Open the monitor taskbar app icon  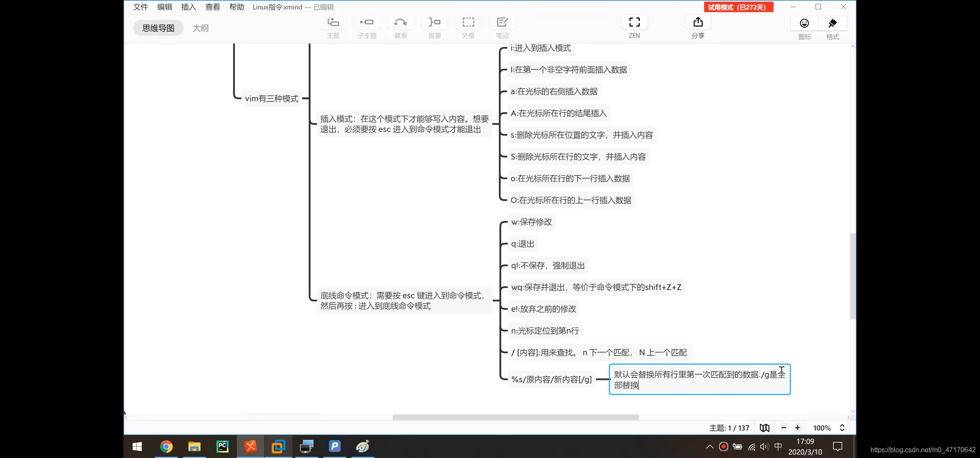(306, 447)
